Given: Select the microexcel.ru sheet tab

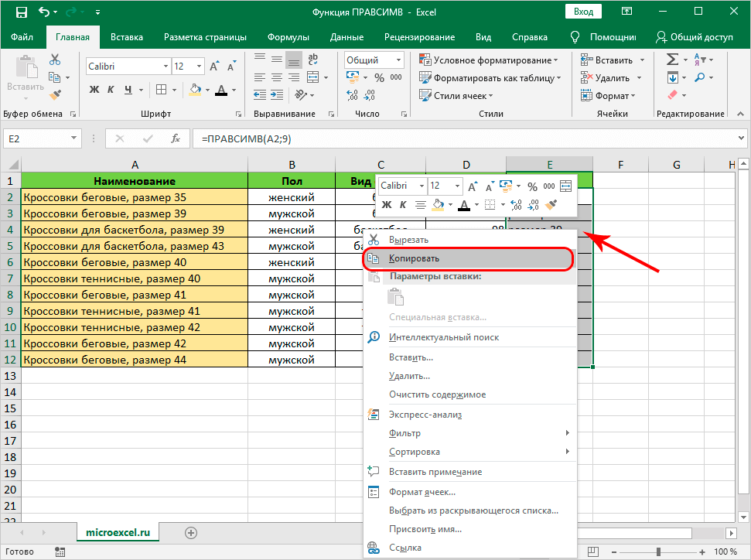Looking at the screenshot, I should tap(118, 533).
